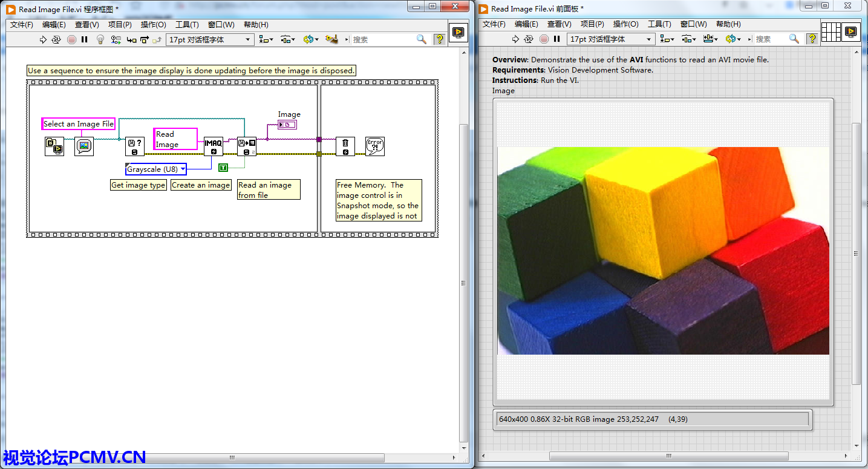Expand Align Objects dropdown in front panel toolbar

667,39
